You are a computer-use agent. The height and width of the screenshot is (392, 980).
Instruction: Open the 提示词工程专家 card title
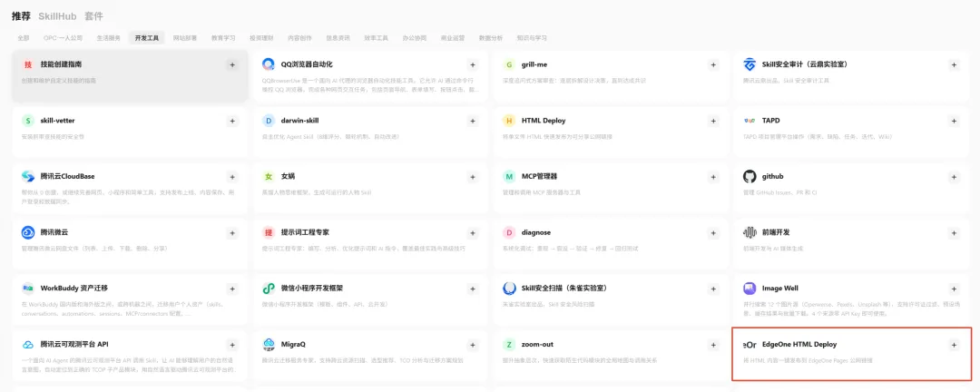pos(305,232)
